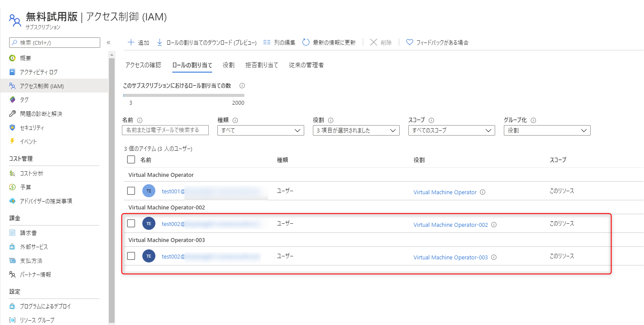Click info icon beside Virtual Machine Operator-003 link

[494, 258]
